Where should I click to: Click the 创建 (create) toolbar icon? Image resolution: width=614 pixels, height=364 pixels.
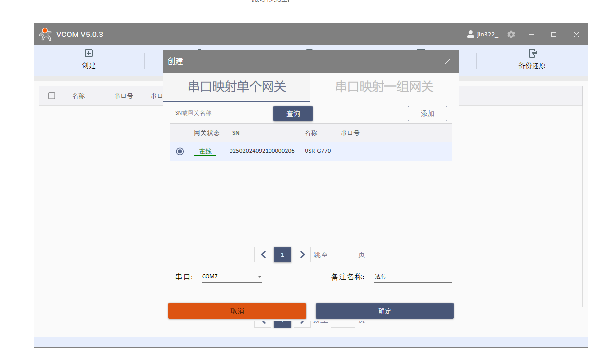(x=89, y=54)
